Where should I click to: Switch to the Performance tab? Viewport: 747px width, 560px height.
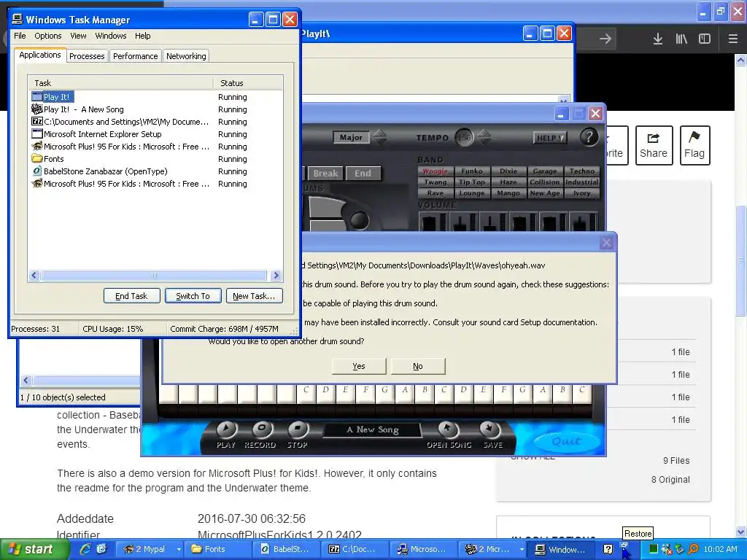click(x=135, y=56)
